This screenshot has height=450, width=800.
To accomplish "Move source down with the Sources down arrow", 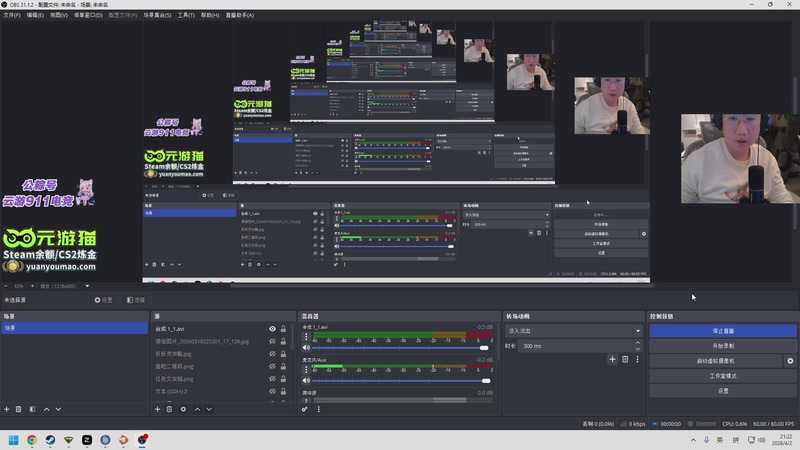I will click(209, 409).
